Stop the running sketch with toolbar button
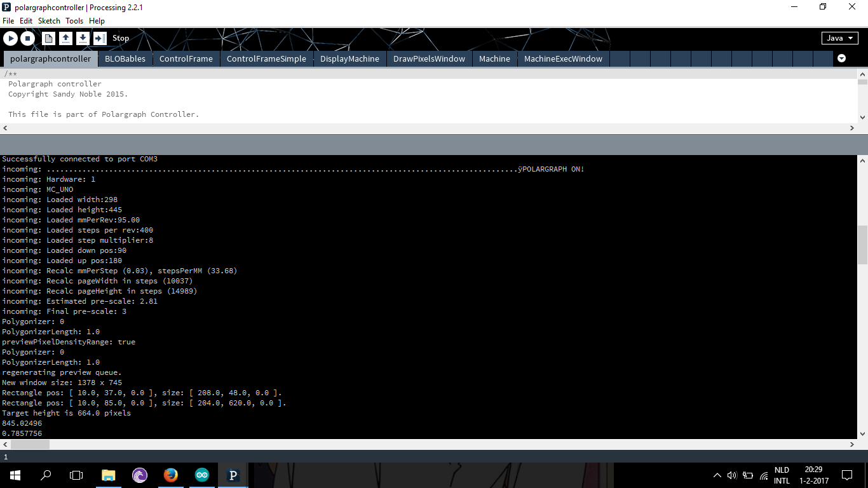 (27, 38)
